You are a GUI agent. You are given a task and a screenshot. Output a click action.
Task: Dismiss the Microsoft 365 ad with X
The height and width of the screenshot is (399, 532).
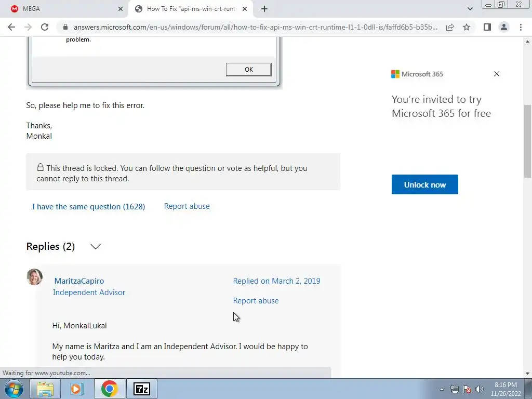(x=496, y=74)
